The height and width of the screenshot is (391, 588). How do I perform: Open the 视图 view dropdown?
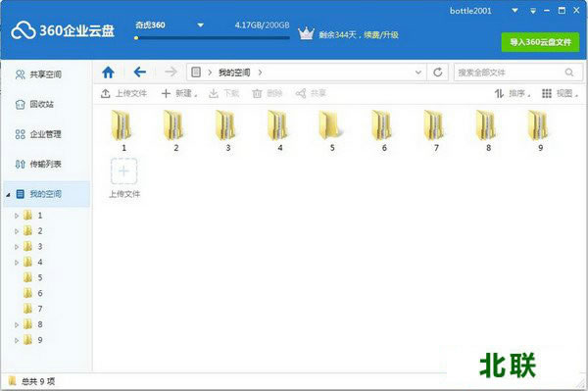(x=560, y=93)
